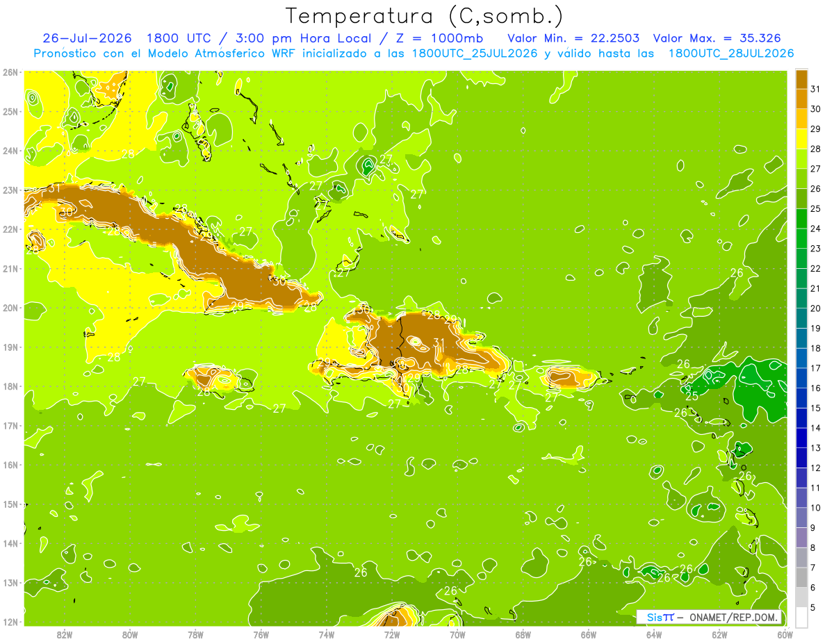This screenshot has width=834, height=644.
Task: Click the "78W" longitude axis label
Action: point(195,634)
